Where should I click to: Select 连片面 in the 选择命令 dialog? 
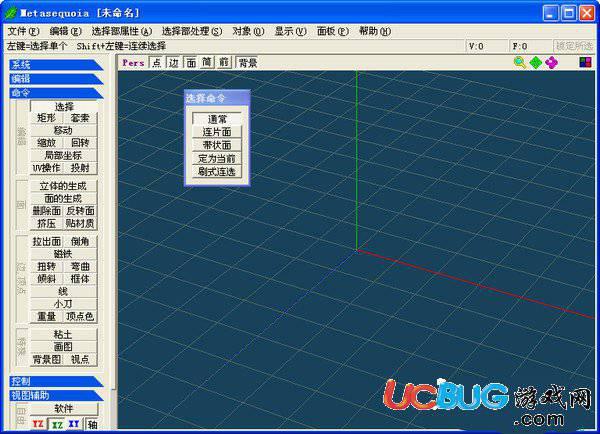pos(217,132)
